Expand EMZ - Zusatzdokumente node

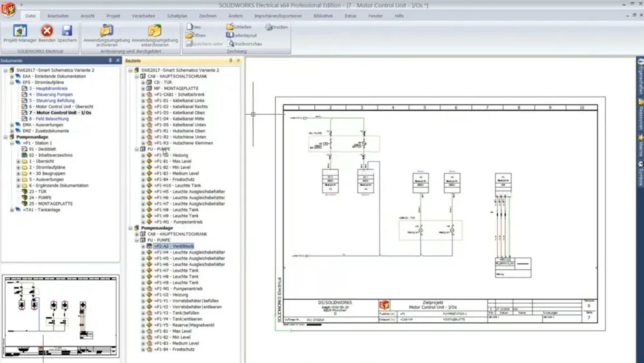12,131
